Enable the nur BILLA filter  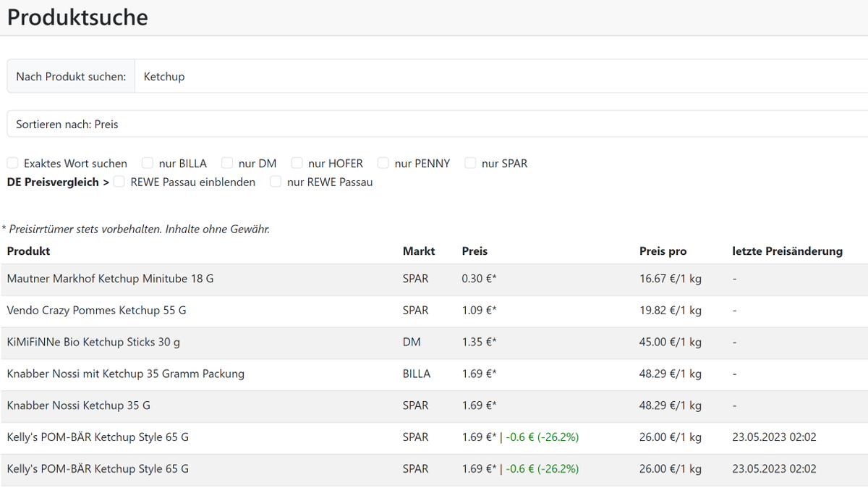(x=148, y=164)
